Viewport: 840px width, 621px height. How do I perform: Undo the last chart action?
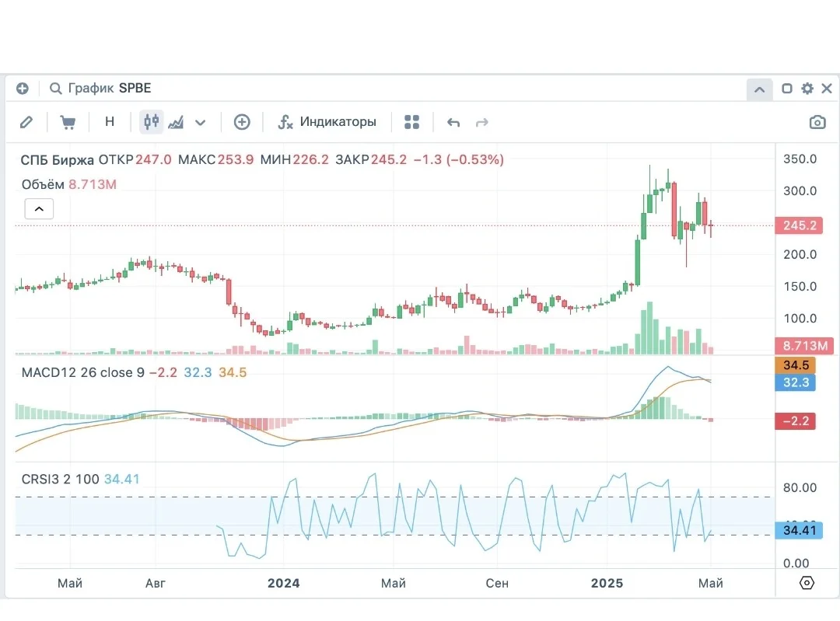click(x=453, y=123)
